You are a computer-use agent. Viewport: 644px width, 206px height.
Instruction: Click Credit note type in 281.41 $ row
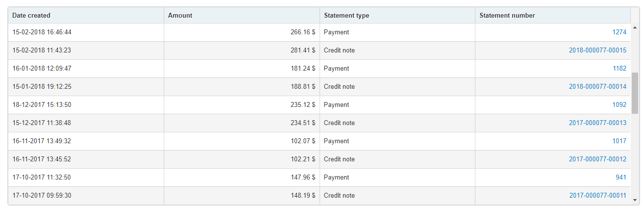coord(339,51)
